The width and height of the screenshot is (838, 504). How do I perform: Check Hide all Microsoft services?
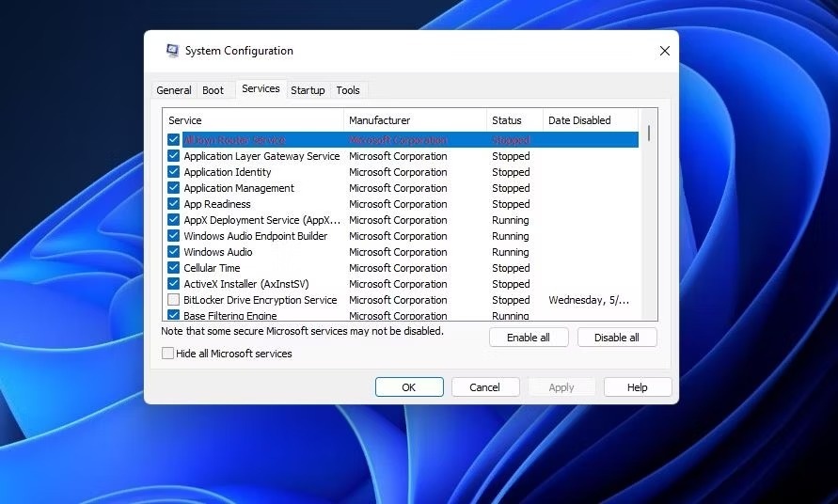pos(167,354)
